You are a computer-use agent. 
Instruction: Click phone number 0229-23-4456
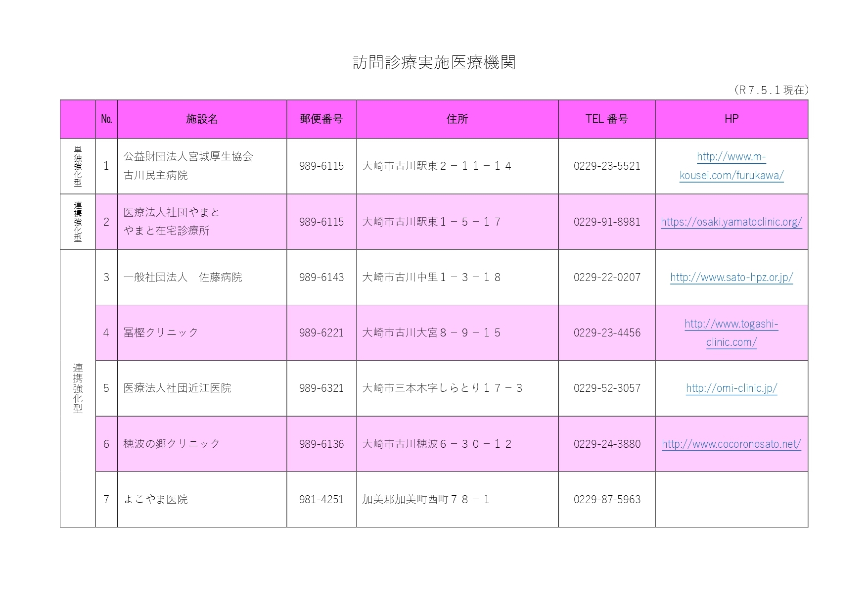607,332
